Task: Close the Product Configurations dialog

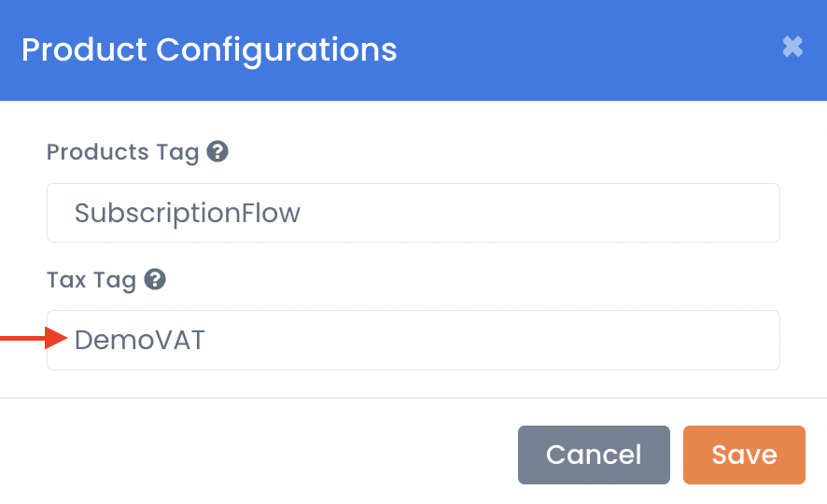Action: [x=792, y=47]
